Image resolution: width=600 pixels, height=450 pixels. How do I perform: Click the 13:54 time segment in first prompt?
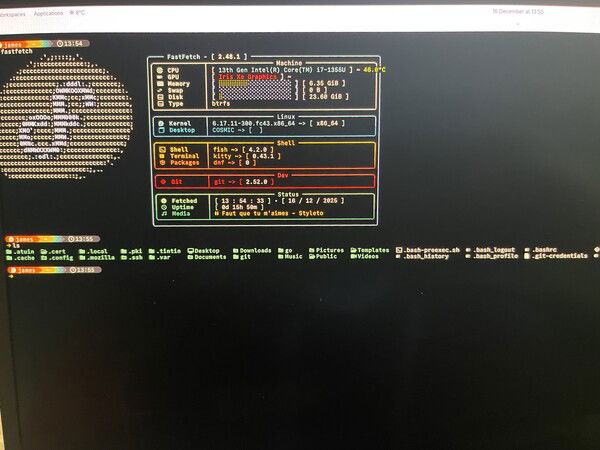pyautogui.click(x=73, y=44)
